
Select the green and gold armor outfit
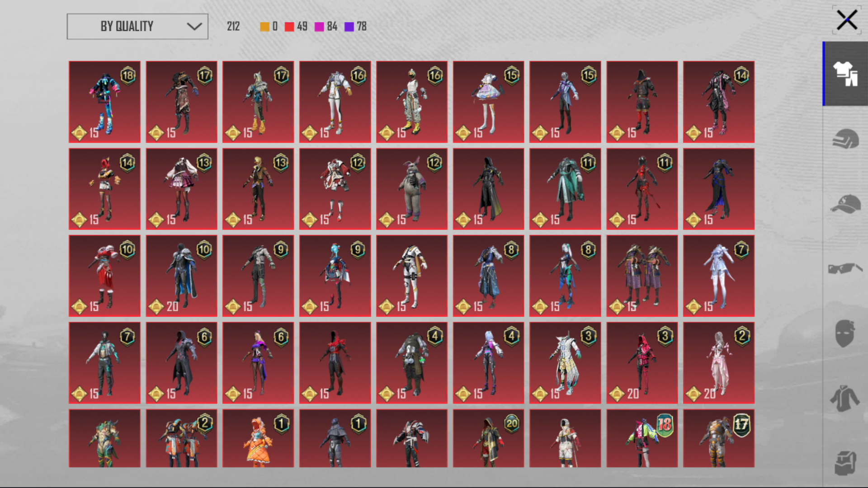(104, 438)
